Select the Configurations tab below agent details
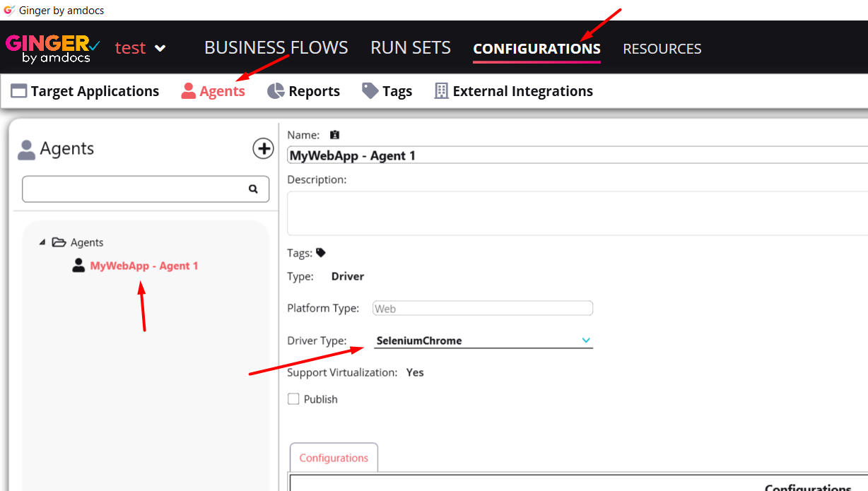 point(334,458)
